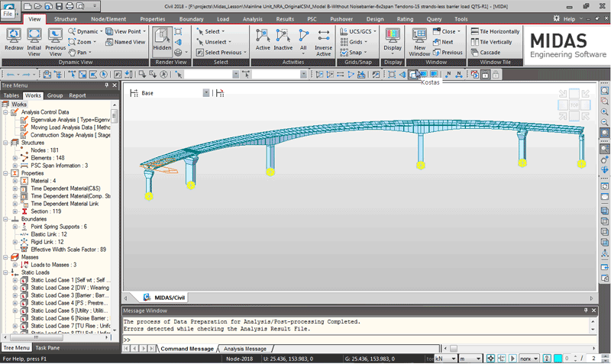This screenshot has width=611, height=364.
Task: Open the Boundary ribbon tab
Action: click(x=191, y=18)
